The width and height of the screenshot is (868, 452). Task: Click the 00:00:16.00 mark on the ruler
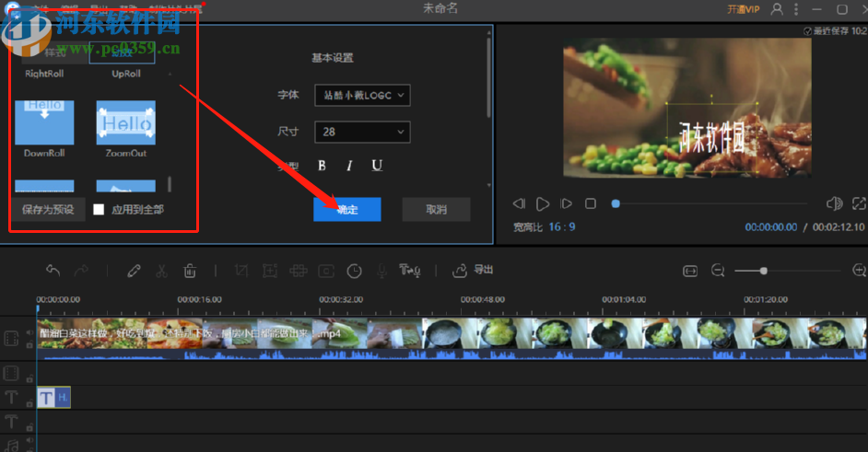point(199,299)
